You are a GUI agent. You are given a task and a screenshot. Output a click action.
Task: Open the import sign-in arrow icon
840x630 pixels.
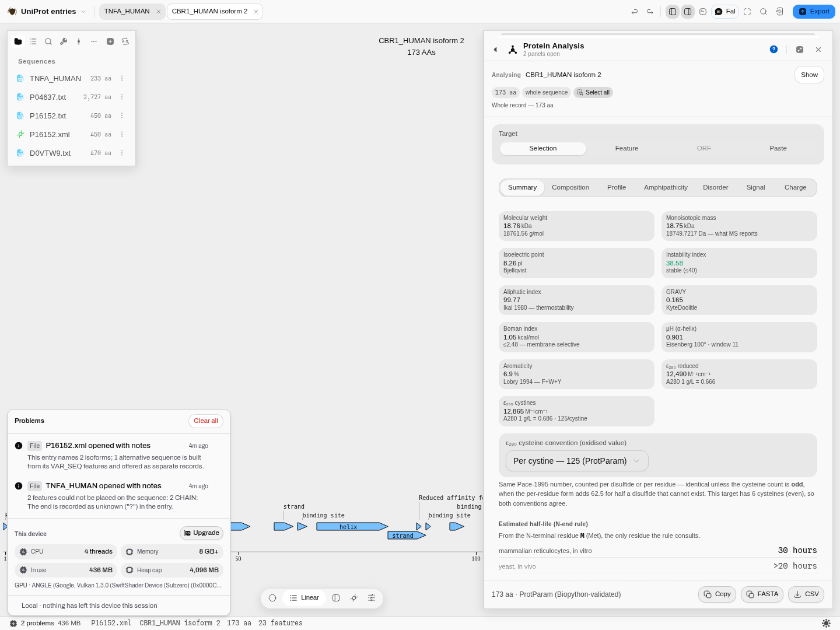coord(780,12)
